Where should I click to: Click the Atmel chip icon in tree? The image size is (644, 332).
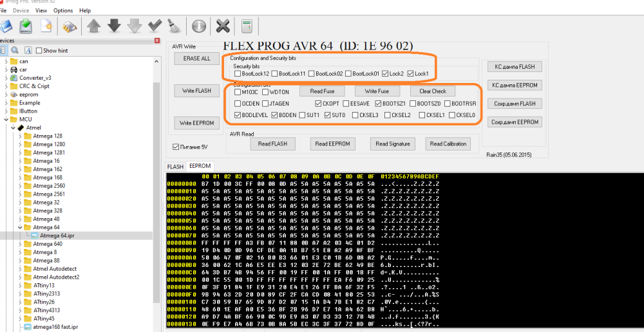(x=21, y=127)
